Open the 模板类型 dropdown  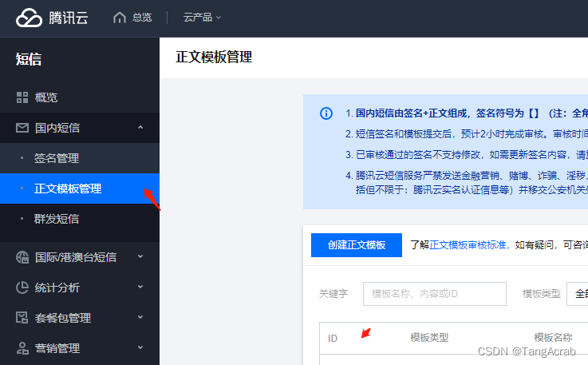click(578, 294)
